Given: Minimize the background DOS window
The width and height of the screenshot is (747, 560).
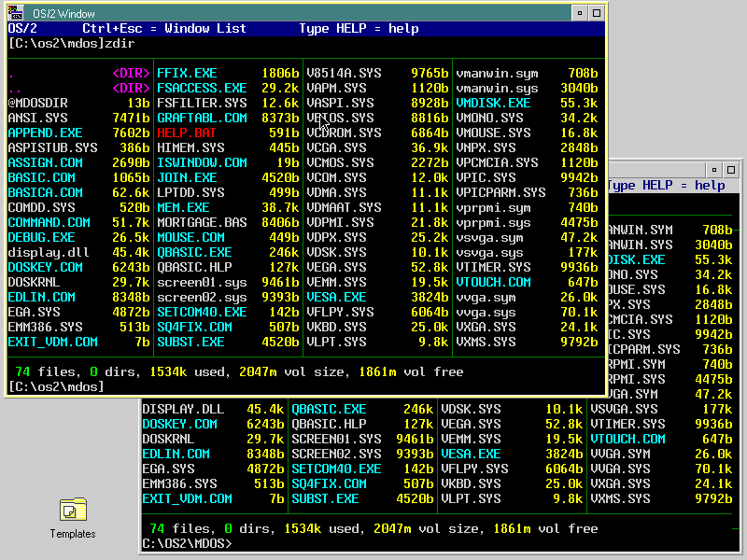Looking at the screenshot, I should pos(714,170).
